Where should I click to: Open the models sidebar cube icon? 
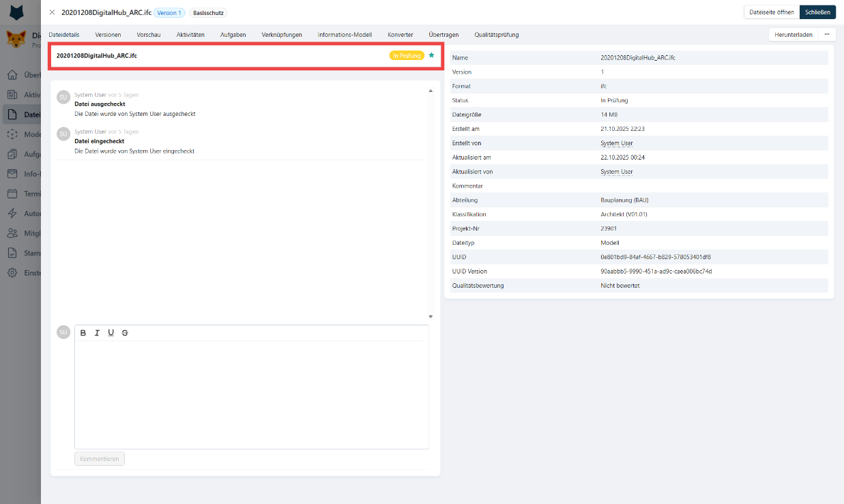point(12,134)
